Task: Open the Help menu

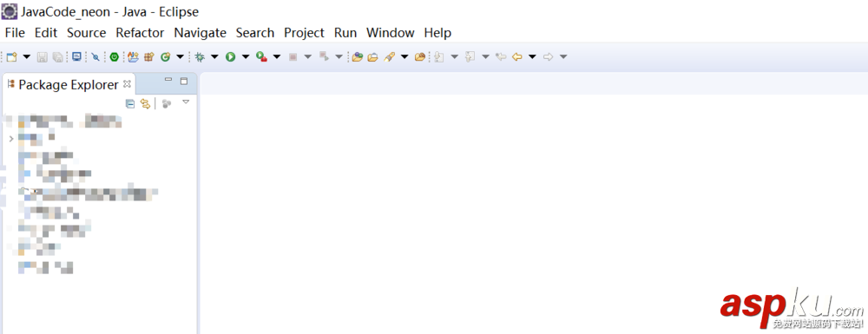Action: point(437,33)
